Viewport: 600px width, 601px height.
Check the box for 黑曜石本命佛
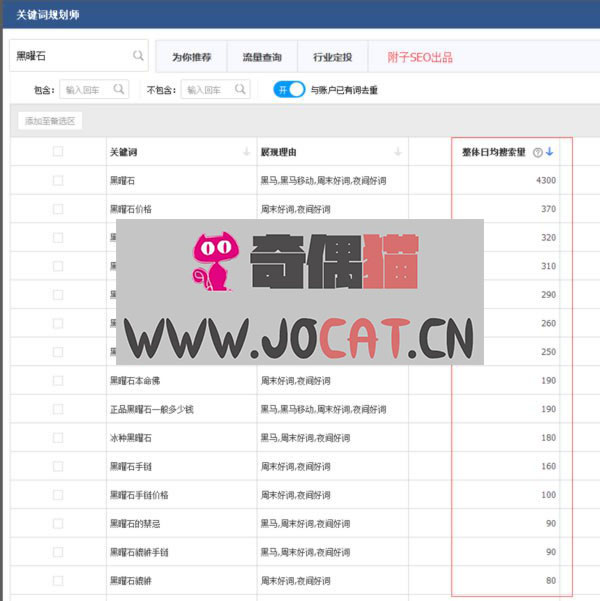coord(58,380)
